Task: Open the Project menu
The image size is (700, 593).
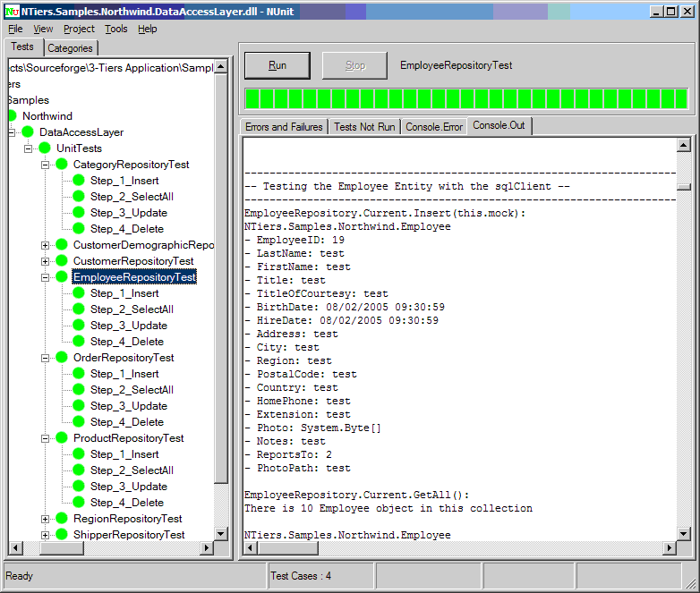Action: (79, 29)
